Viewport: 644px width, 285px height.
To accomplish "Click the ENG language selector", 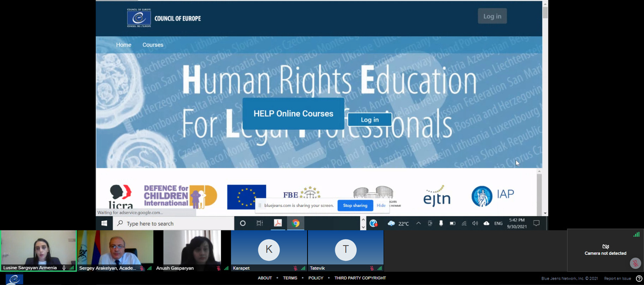I will [498, 223].
